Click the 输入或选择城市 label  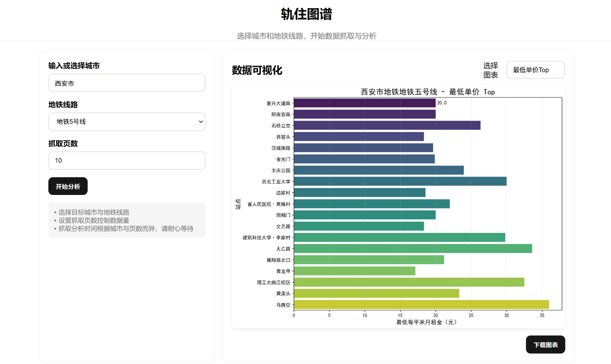[x=74, y=66]
